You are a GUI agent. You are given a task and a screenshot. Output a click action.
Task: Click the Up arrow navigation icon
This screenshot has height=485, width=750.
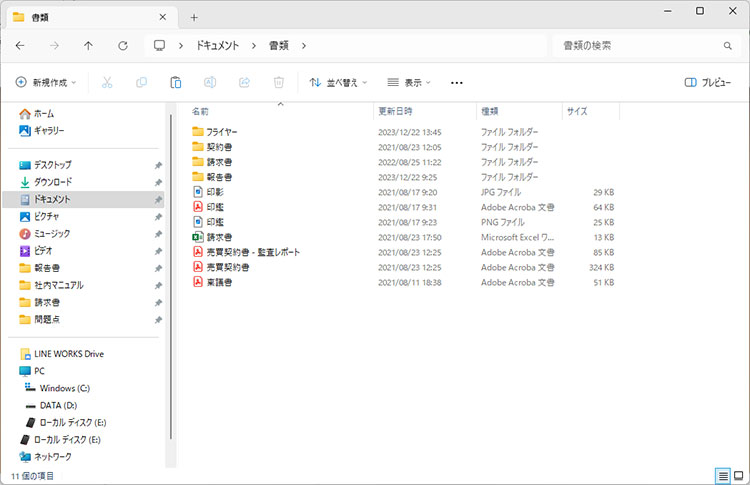pos(89,46)
